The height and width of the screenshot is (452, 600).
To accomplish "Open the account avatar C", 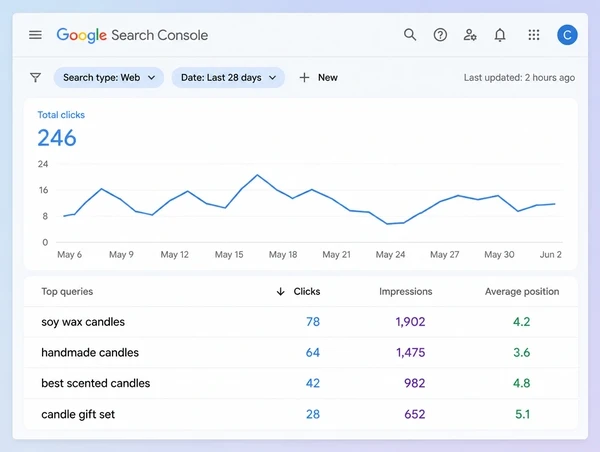I will [567, 35].
